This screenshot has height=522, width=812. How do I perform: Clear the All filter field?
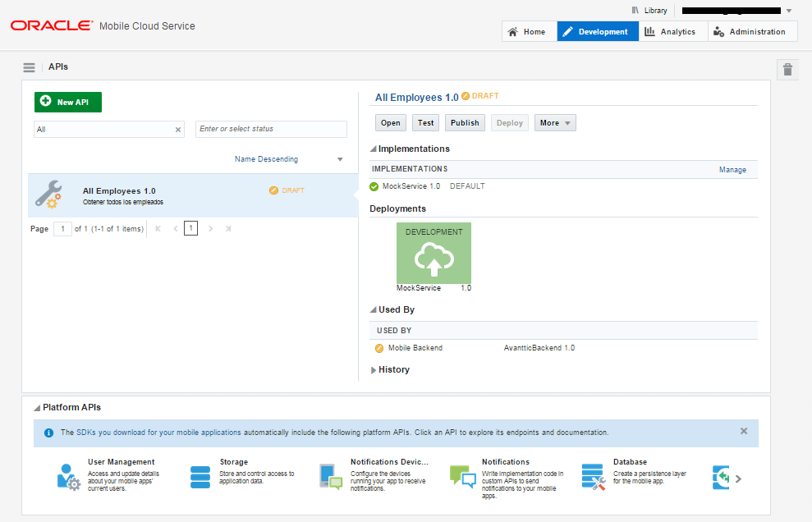point(178,130)
